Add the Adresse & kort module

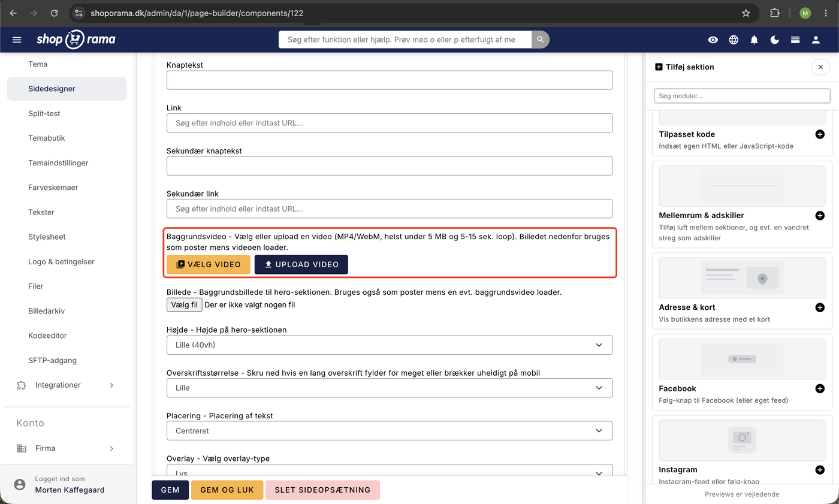pyautogui.click(x=820, y=307)
